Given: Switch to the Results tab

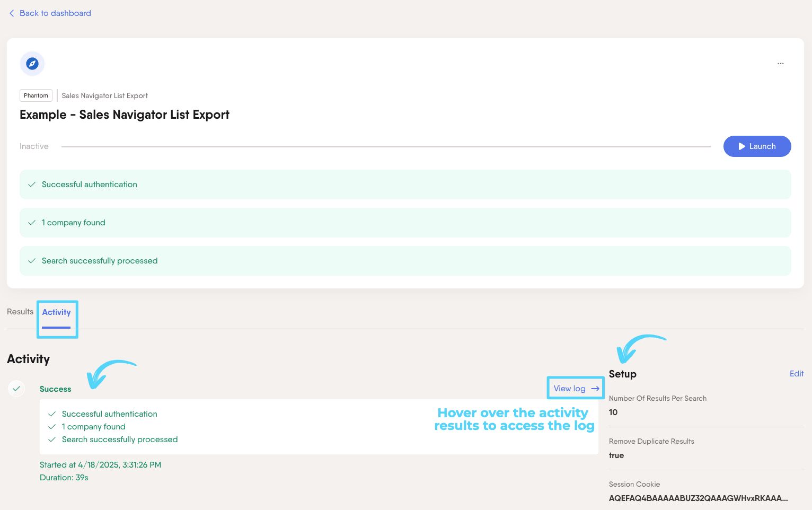Looking at the screenshot, I should point(20,312).
